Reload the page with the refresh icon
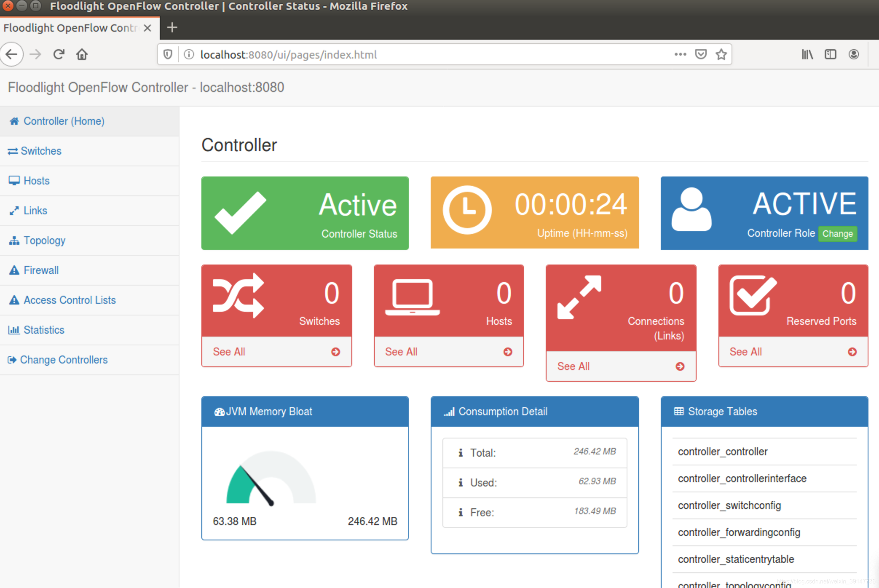879x588 pixels. [x=59, y=54]
